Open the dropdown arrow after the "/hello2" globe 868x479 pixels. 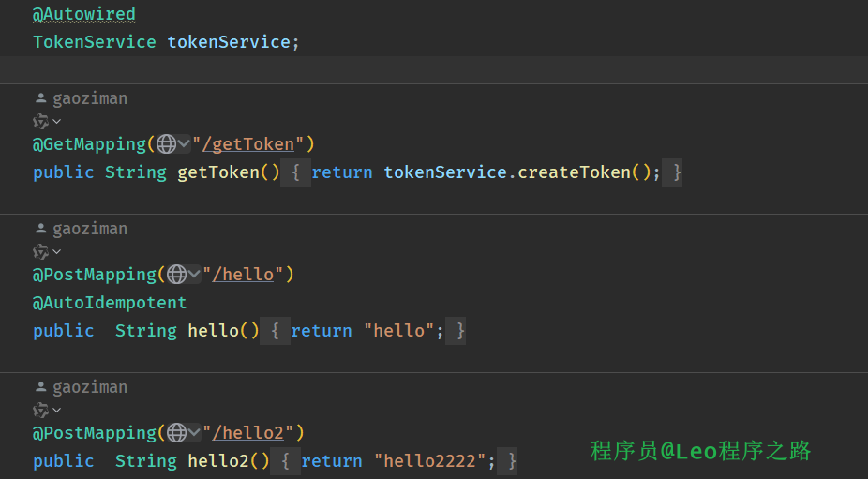[x=194, y=433]
